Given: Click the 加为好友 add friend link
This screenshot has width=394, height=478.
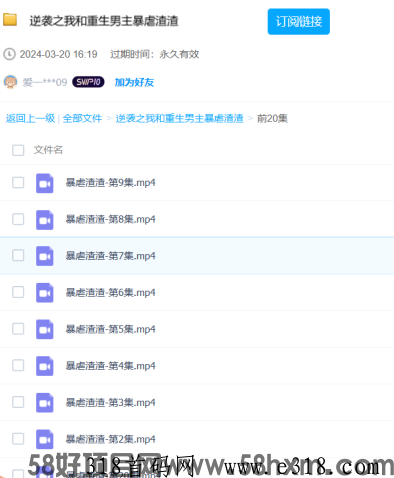Looking at the screenshot, I should pyautogui.click(x=134, y=82).
